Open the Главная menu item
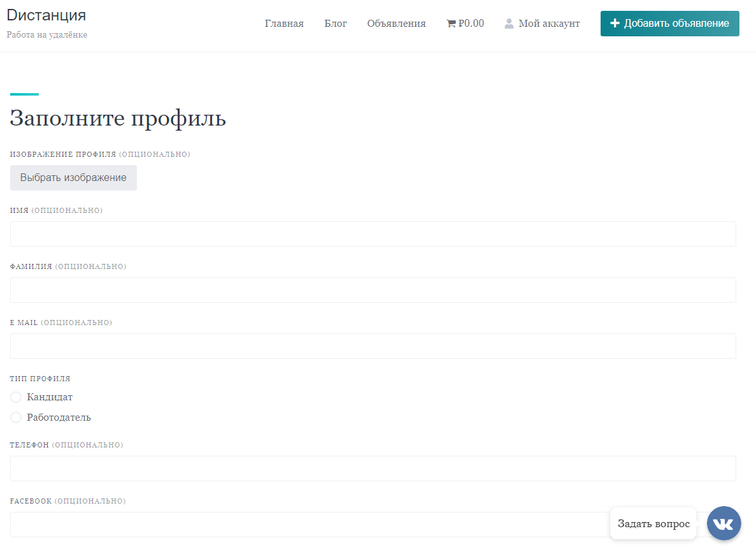The width and height of the screenshot is (756, 552). (x=284, y=23)
